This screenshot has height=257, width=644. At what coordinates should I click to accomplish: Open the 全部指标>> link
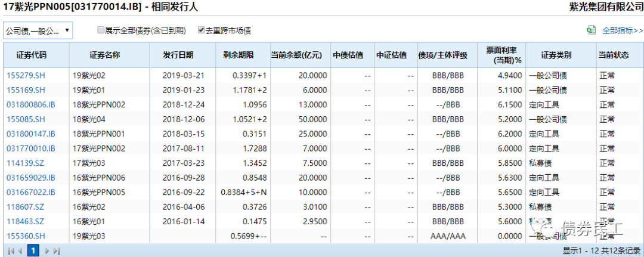622,30
